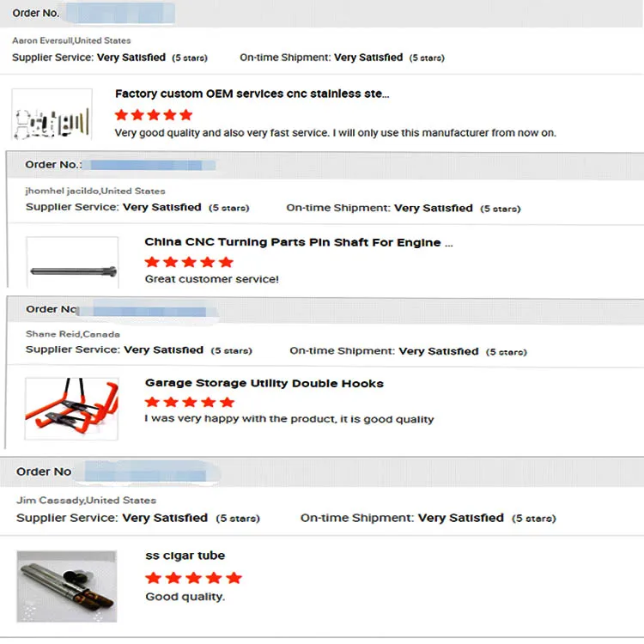The image size is (644, 644).
Task: Open the pin shaft product thumbnail
Action: coord(72,263)
